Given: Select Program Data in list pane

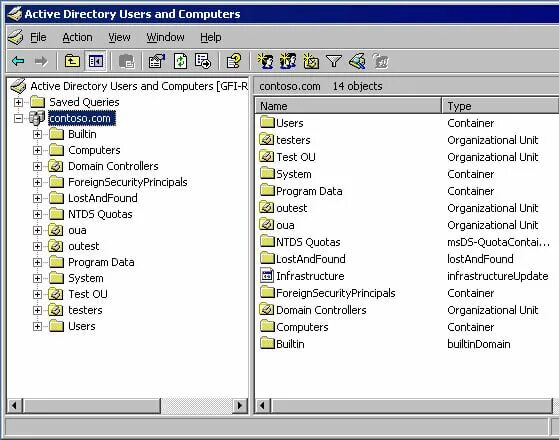Looking at the screenshot, I should 309,191.
